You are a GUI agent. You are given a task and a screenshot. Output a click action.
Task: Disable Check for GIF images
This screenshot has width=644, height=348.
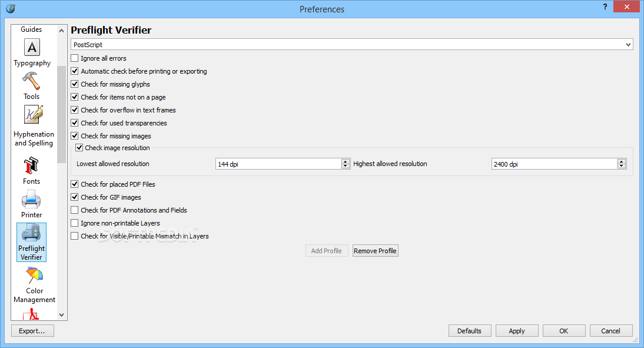pos(74,197)
